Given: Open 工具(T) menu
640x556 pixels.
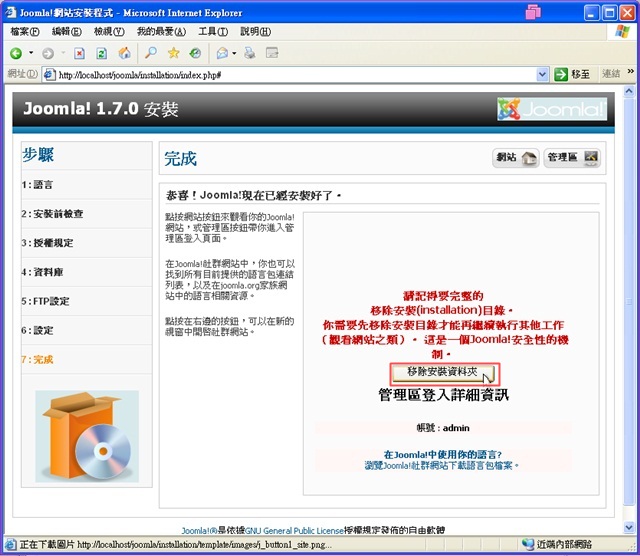Looking at the screenshot, I should tap(213, 31).
